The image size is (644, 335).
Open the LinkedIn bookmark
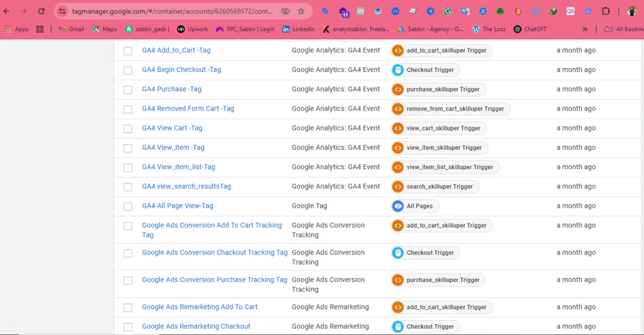(298, 29)
